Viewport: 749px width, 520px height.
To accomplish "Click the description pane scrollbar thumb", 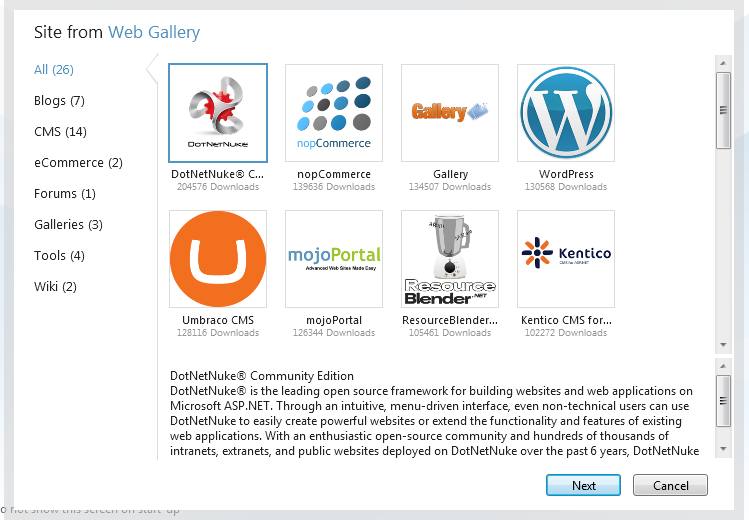I will click(x=723, y=401).
